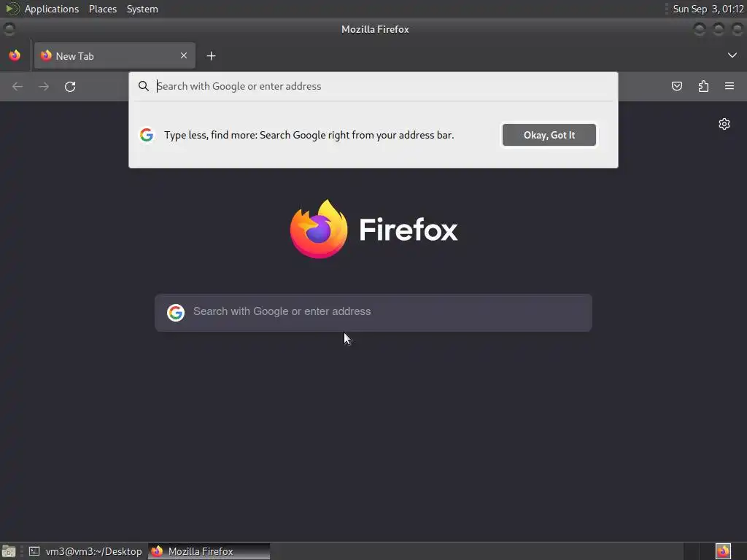Click the Firefox icon in the bottom-right workspace switcher
The width and height of the screenshot is (747, 560).
click(x=723, y=551)
